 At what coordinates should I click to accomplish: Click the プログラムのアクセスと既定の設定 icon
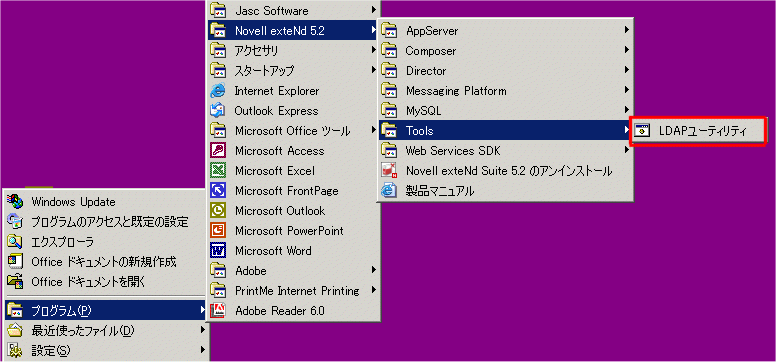[x=15, y=221]
